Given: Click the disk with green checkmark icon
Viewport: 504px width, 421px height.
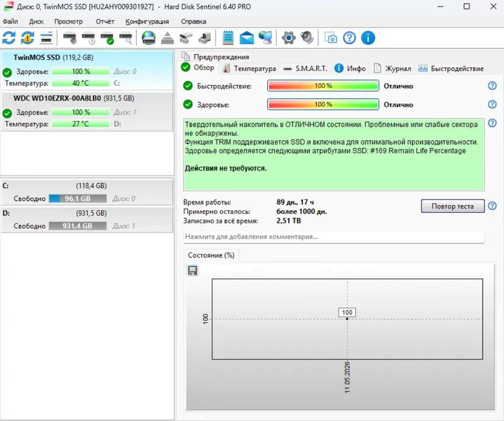Looking at the screenshot, I should [x=107, y=38].
